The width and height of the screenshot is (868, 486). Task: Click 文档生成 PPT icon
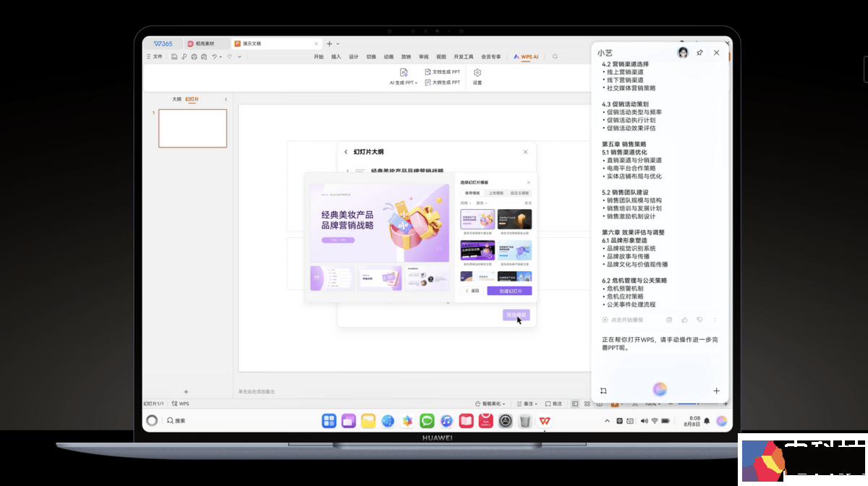coord(428,72)
